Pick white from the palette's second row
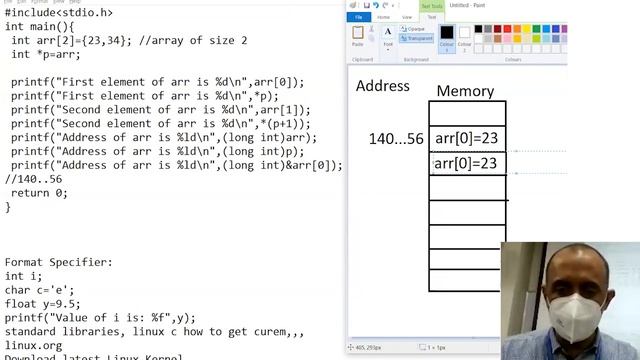 point(478,39)
